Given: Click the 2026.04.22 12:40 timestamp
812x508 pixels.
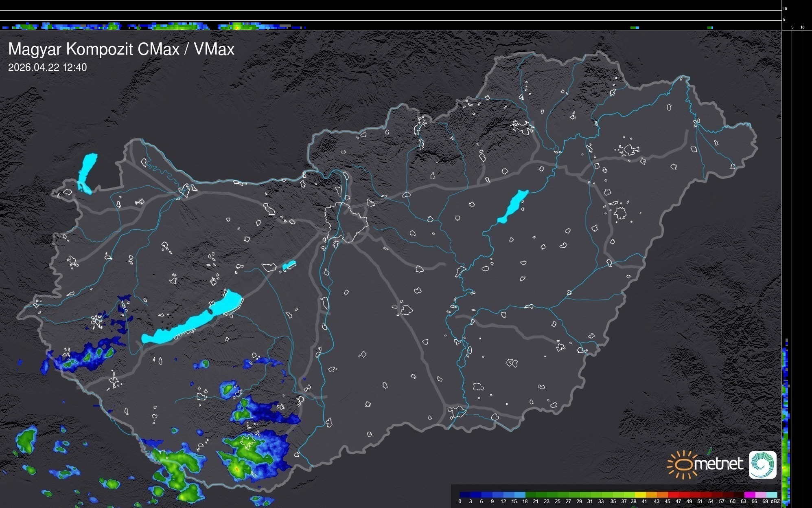Looking at the screenshot, I should 47,68.
